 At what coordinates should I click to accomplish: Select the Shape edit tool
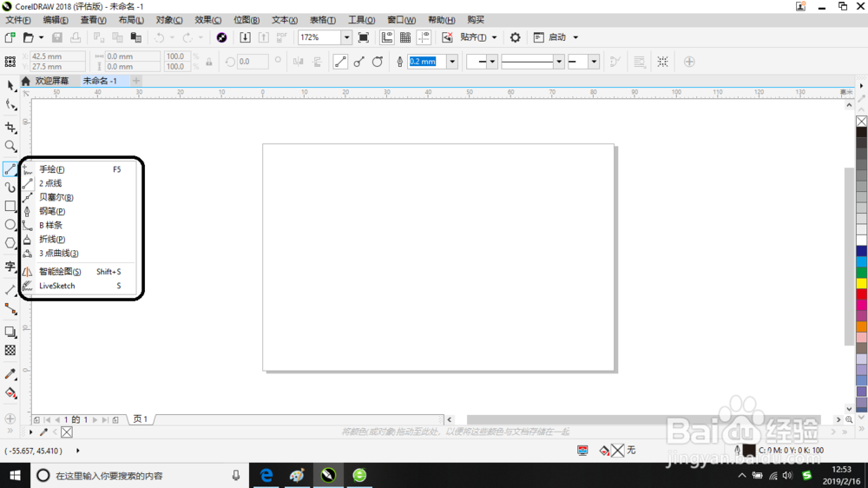coord(10,105)
